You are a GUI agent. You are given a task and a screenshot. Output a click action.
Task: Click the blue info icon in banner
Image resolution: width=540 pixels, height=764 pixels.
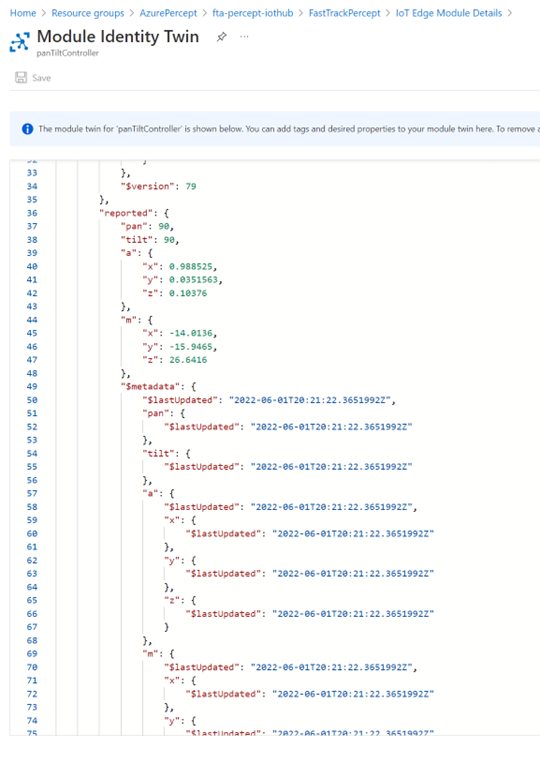[x=27, y=129]
